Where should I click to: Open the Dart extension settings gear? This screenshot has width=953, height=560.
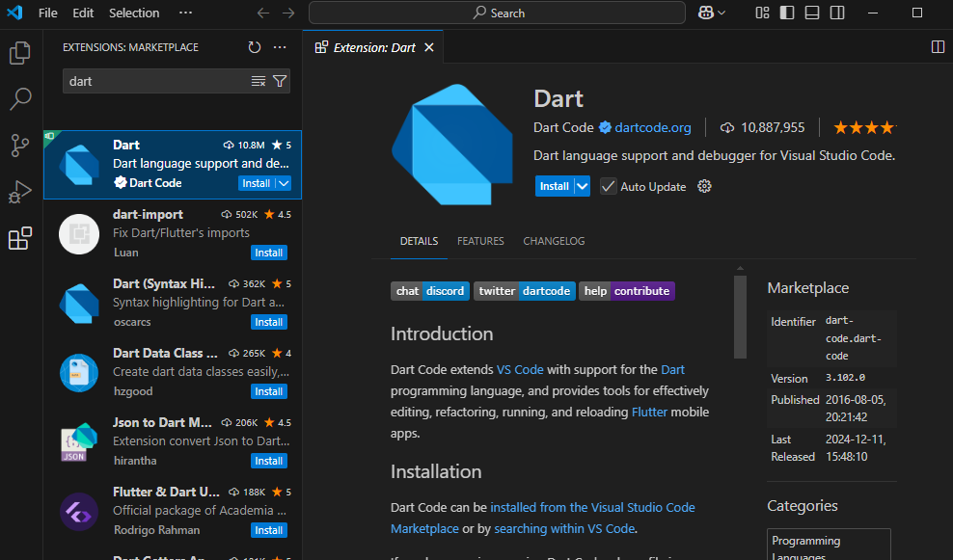tap(704, 186)
